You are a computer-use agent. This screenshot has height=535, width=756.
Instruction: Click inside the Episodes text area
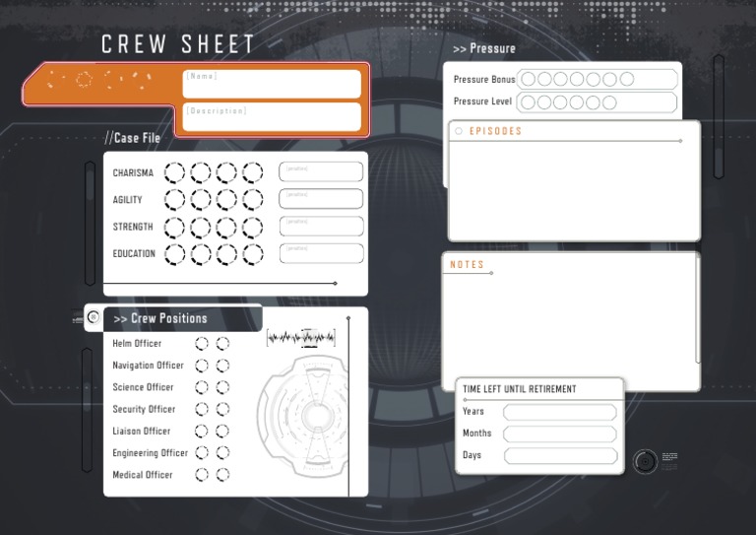[574, 190]
